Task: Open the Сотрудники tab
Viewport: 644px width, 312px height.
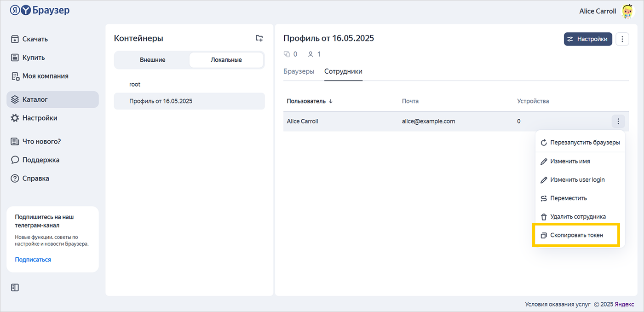Action: tap(343, 71)
